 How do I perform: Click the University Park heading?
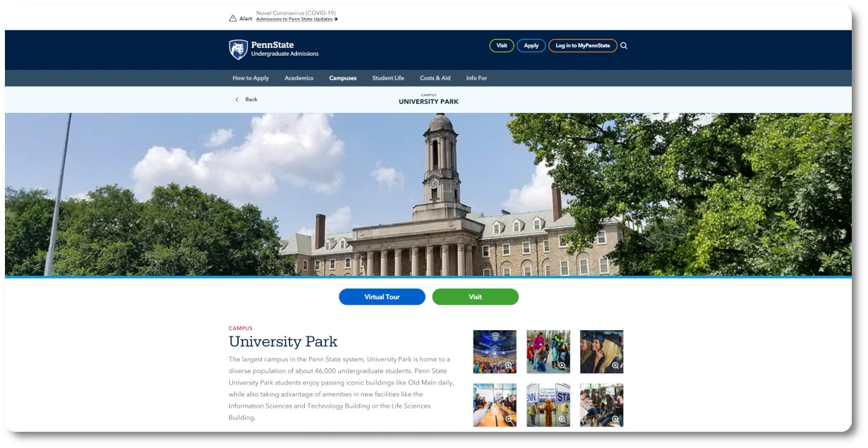[x=283, y=342]
